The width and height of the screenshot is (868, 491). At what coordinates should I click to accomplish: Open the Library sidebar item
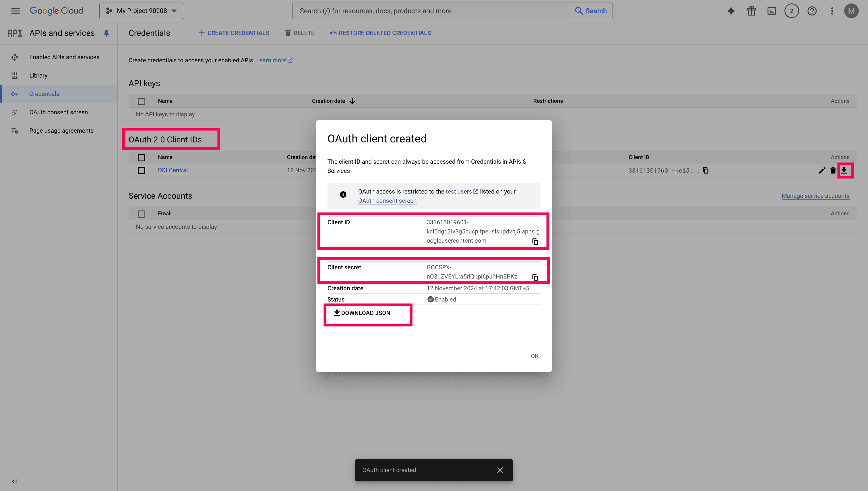pyautogui.click(x=38, y=76)
